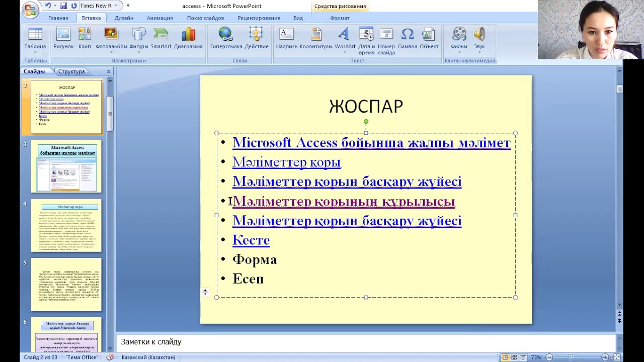This screenshot has width=644, height=362.
Task: Insert clip art with Клип
Action: coord(85,39)
